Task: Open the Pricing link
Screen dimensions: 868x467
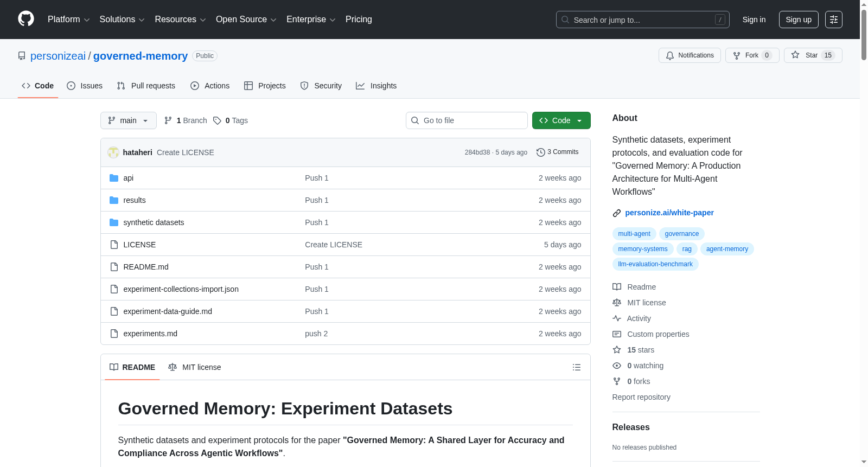Action: tap(359, 20)
